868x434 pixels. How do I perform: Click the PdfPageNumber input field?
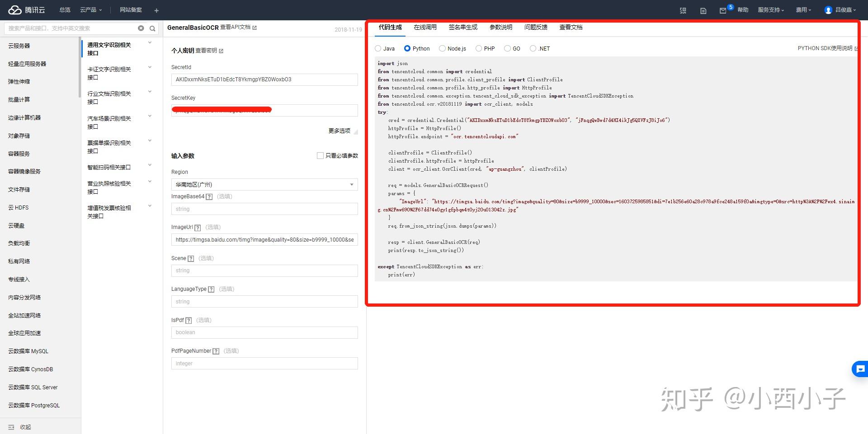pos(264,364)
